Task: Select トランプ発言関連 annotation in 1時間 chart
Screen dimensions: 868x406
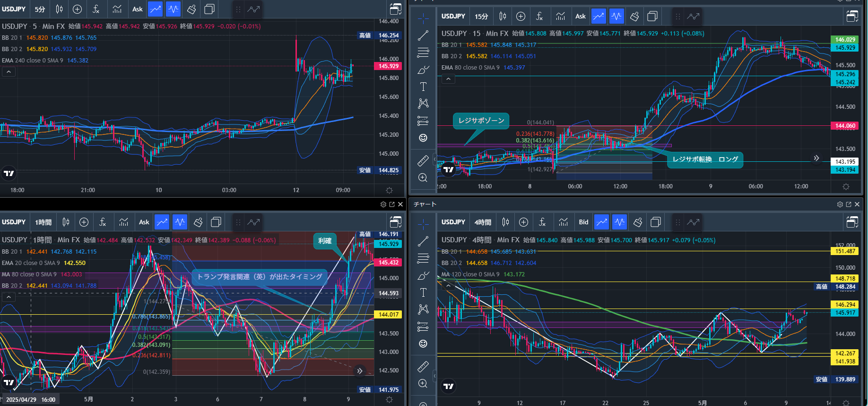Action: tap(260, 277)
